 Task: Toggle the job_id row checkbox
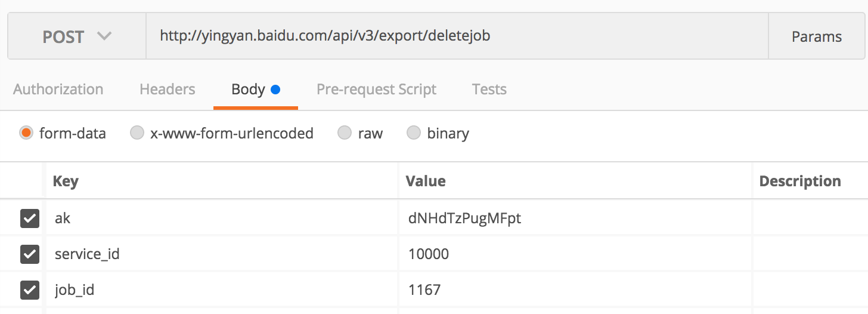[30, 290]
